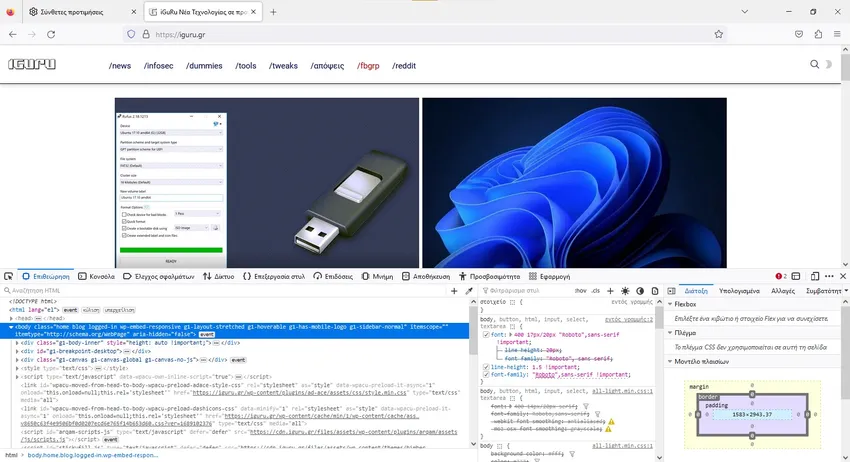Viewport: 850px width, 462px height.
Task: View site security padlock info
Action: point(146,34)
